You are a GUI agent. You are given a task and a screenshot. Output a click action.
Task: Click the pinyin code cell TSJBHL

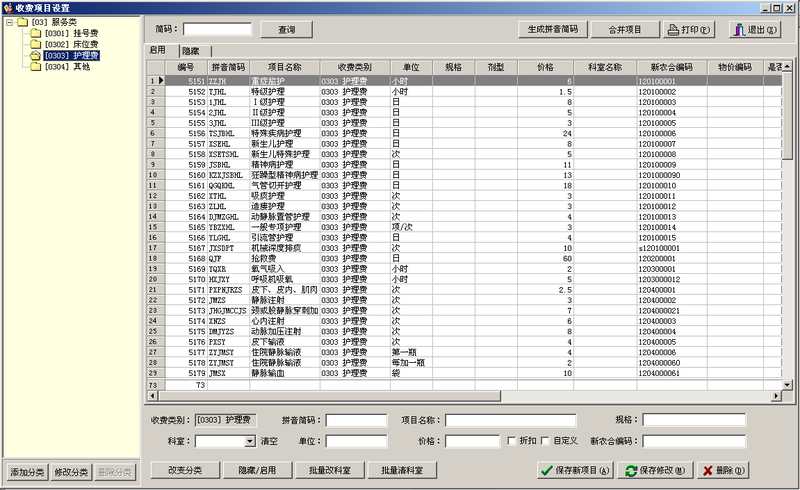click(x=228, y=134)
